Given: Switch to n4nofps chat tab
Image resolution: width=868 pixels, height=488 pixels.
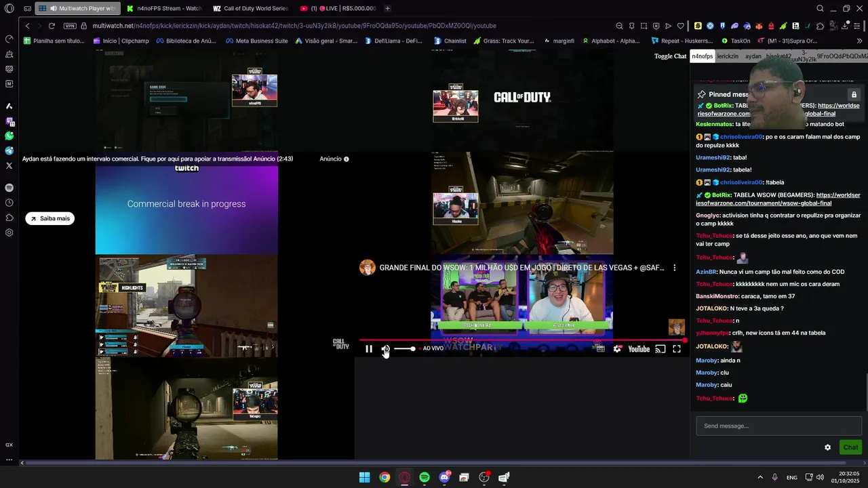Looking at the screenshot, I should coord(703,56).
